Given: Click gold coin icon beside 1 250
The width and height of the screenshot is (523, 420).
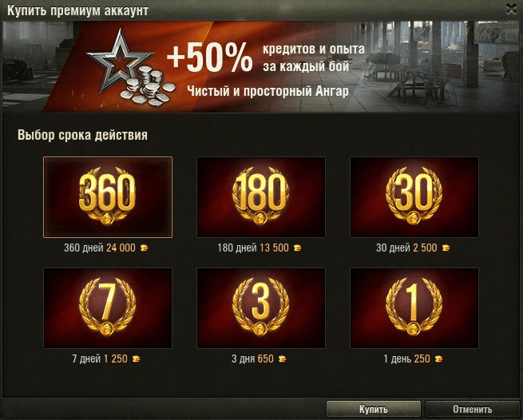Looking at the screenshot, I should click(136, 359).
